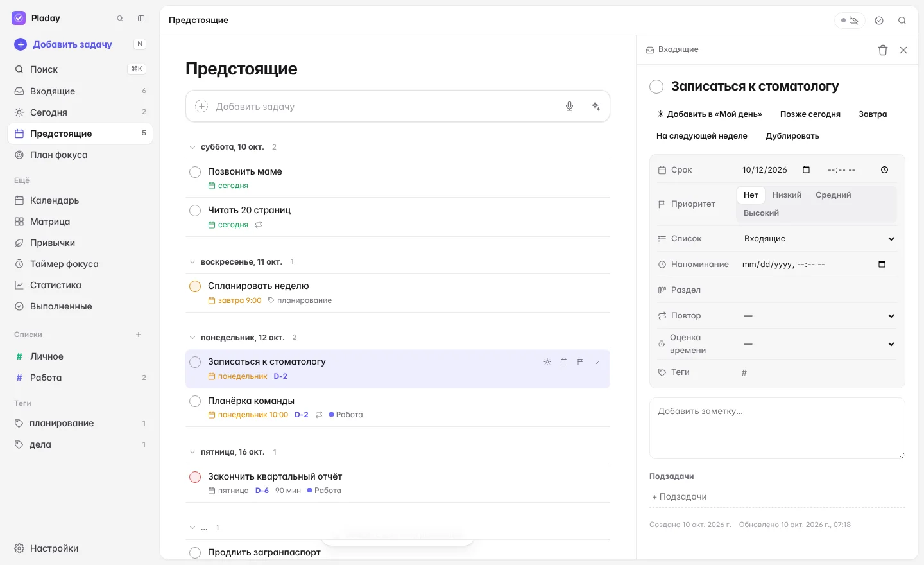Viewport: 924px width, 565px height.
Task: Click Добавить в «Мой день» button
Action: click(709, 114)
